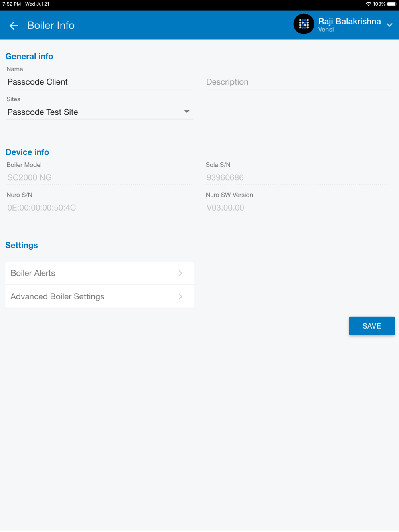
Task: Tap the battery indicator icon
Action: click(391, 4)
